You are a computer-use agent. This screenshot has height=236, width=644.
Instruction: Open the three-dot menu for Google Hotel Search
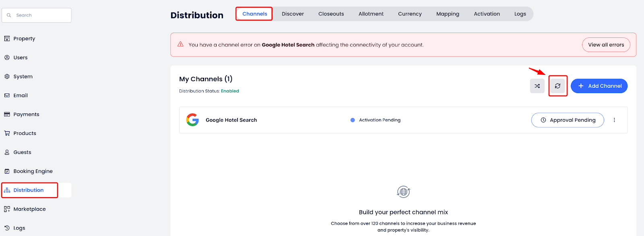pos(614,120)
